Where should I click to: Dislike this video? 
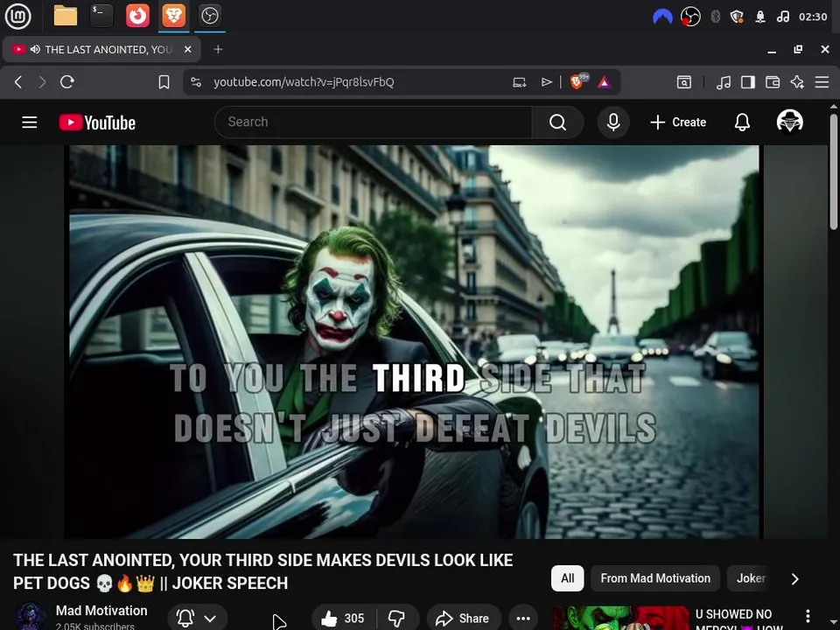pos(397,619)
